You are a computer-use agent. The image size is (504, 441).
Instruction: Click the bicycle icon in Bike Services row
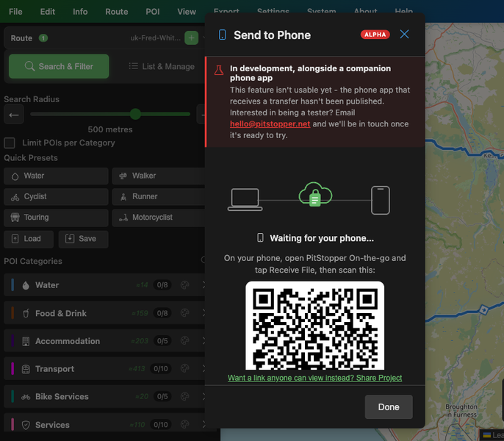click(26, 397)
